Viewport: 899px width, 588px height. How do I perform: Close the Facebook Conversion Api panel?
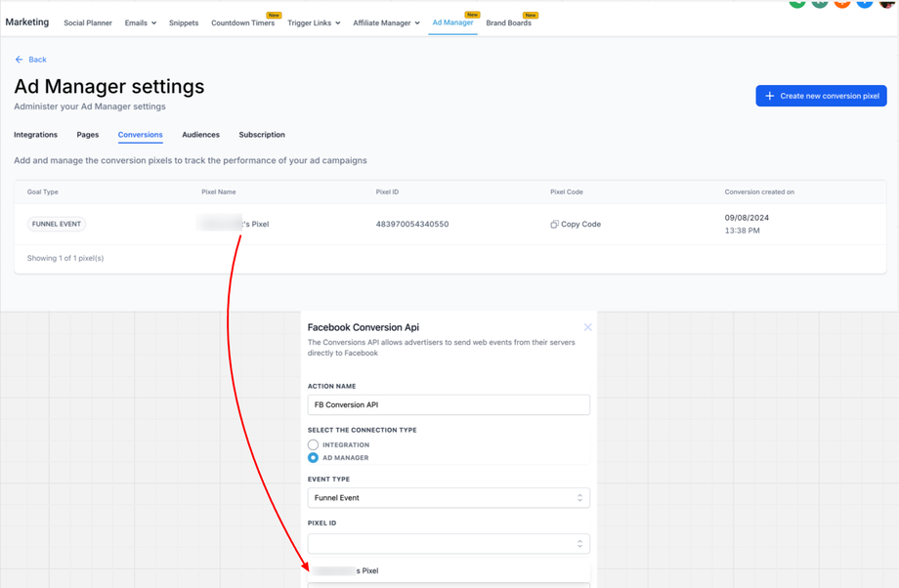coord(587,327)
